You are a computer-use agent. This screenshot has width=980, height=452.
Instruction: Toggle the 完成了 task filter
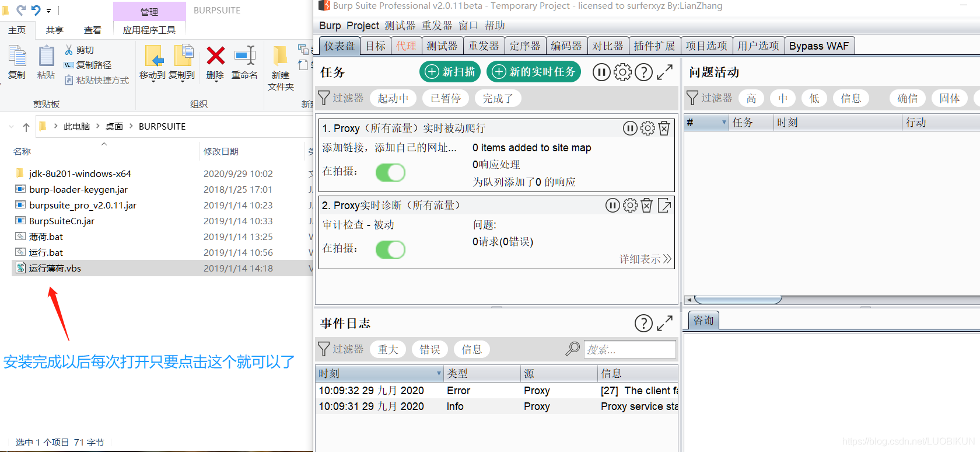[498, 98]
